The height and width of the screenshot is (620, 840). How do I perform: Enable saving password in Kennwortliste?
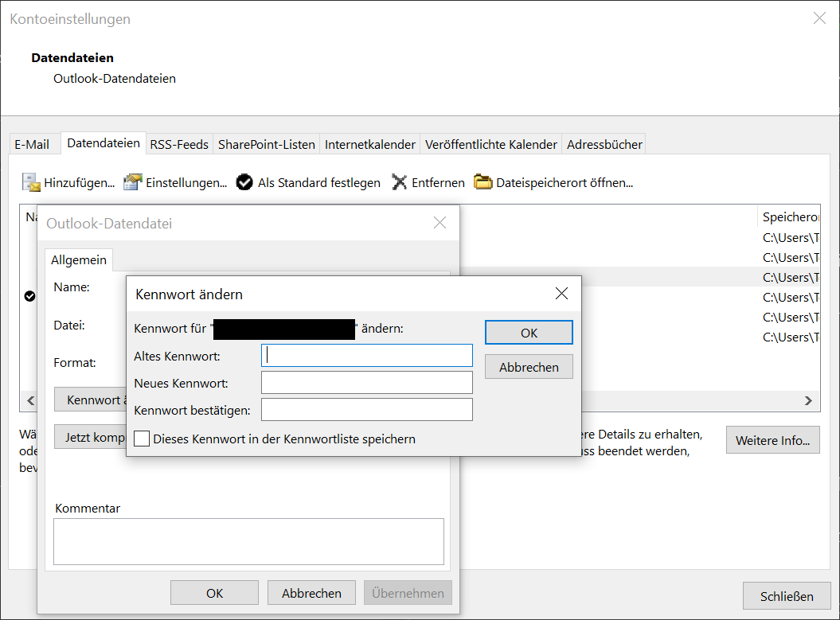142,439
